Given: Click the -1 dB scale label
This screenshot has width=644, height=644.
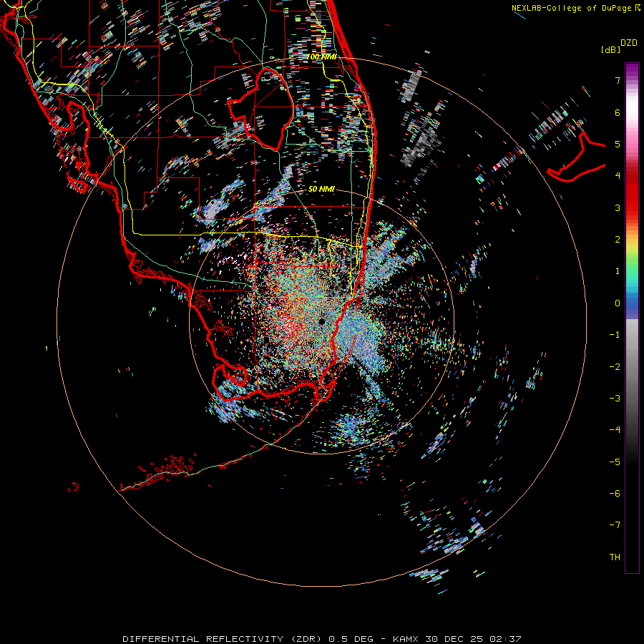Looking at the screenshot, I should (x=615, y=335).
